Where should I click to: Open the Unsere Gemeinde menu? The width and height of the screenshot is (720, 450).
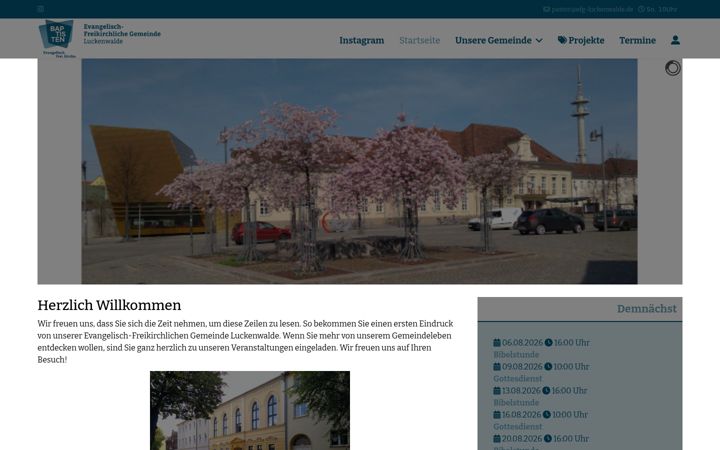493,40
